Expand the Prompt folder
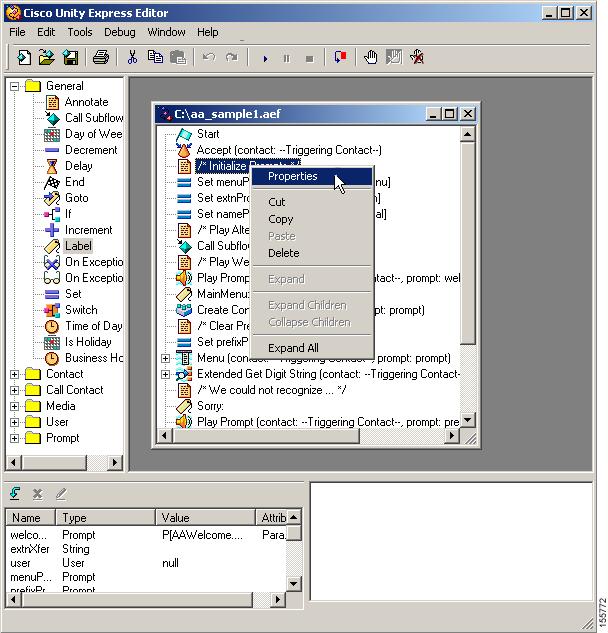Image resolution: width=608 pixels, height=633 pixels. [x=15, y=438]
